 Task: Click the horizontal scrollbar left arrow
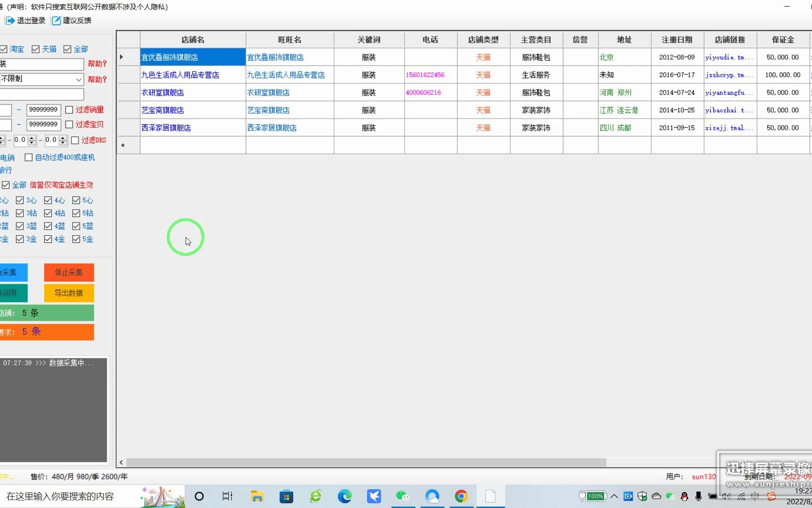tap(122, 462)
